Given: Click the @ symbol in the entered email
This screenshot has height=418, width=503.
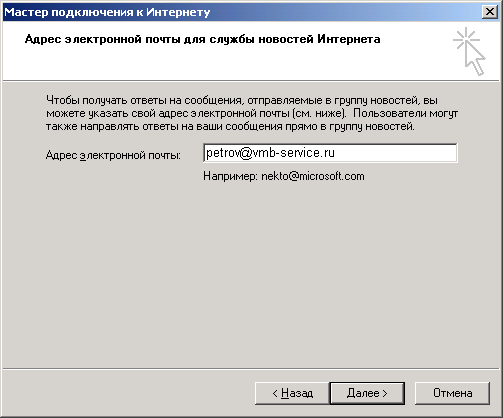Looking at the screenshot, I should tap(246, 153).
